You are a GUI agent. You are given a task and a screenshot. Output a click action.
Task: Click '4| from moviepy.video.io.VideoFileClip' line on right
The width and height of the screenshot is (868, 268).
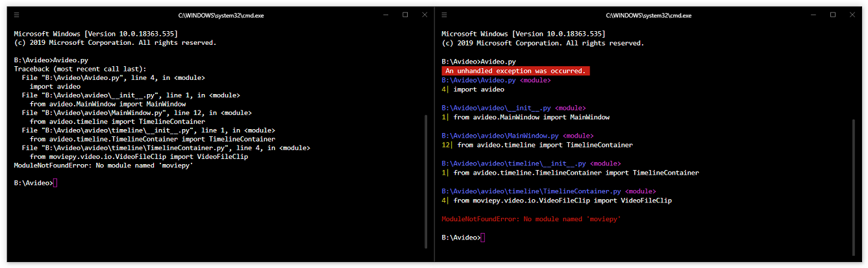pyautogui.click(x=556, y=201)
